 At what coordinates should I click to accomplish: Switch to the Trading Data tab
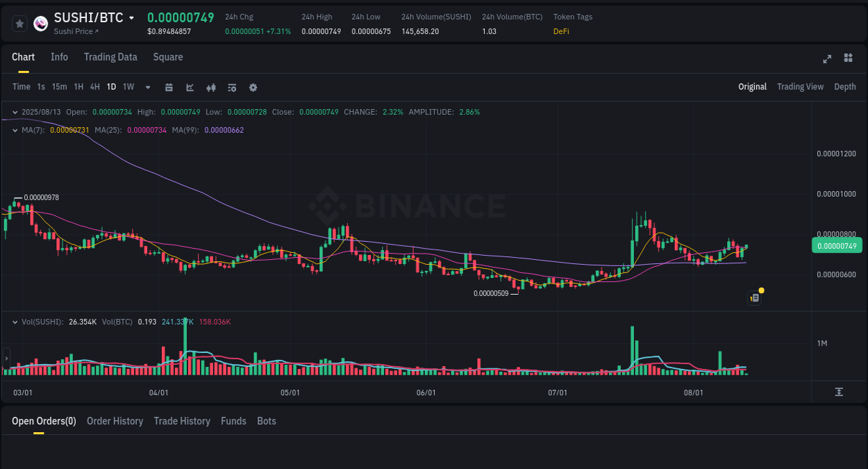(x=110, y=57)
